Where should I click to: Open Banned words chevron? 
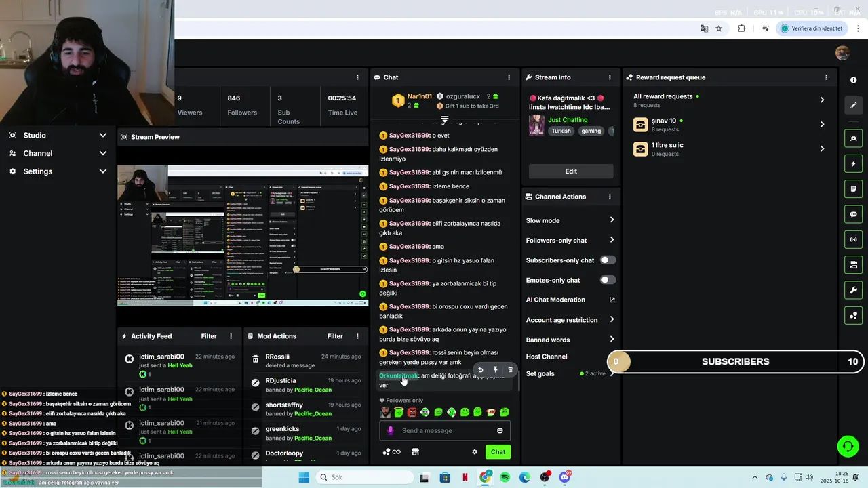pyautogui.click(x=612, y=340)
